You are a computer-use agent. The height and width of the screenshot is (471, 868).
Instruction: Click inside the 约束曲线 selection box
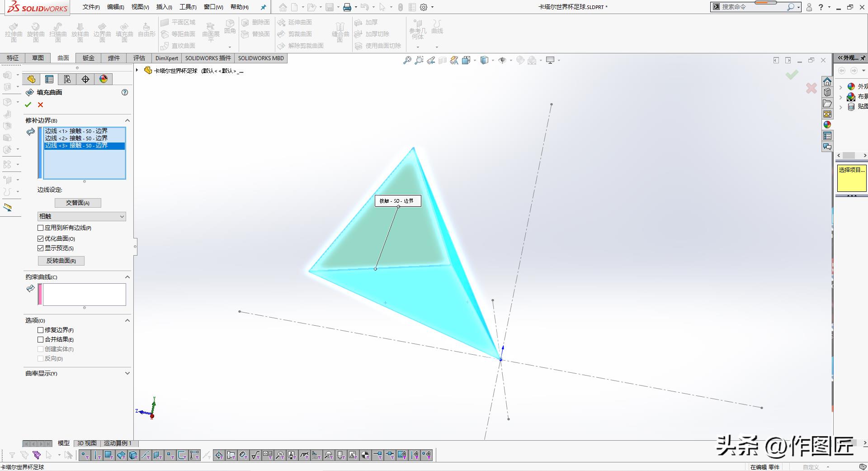84,295
